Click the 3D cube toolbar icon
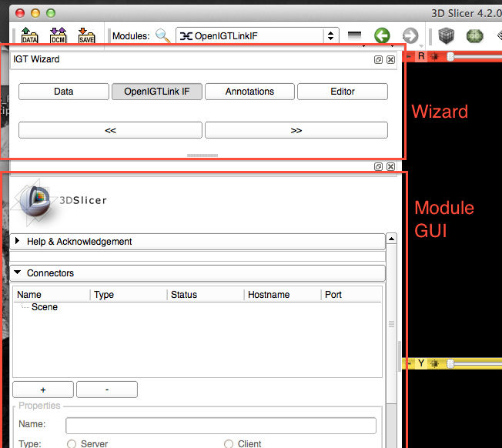 pyautogui.click(x=447, y=35)
